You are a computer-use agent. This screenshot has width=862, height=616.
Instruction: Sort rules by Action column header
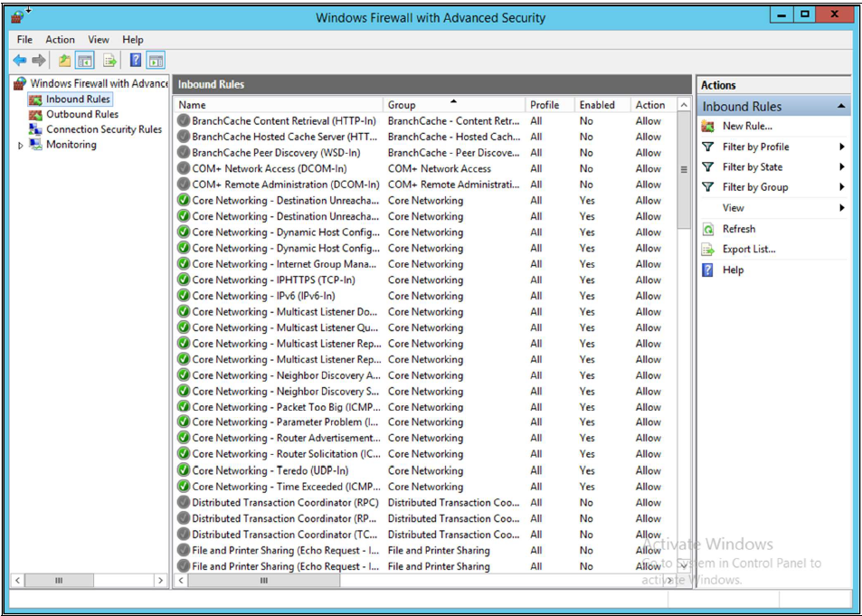654,105
